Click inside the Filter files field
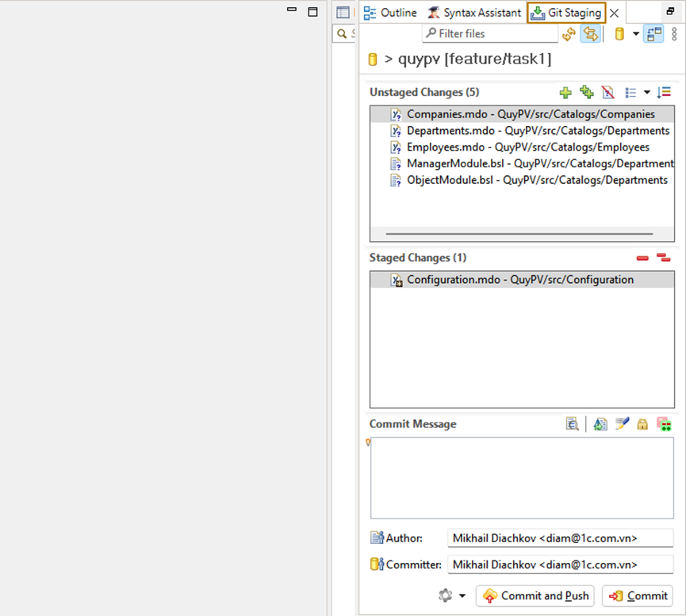The image size is (686, 616). click(492, 34)
